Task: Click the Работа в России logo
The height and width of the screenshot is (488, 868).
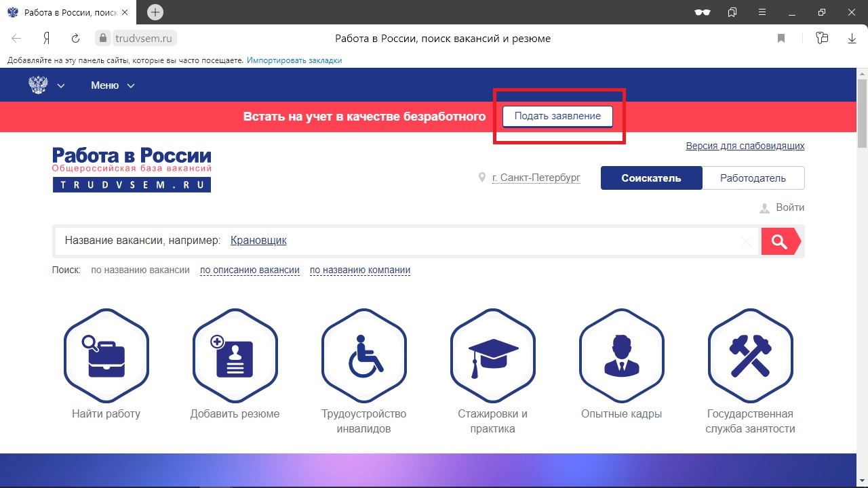Action: (132, 169)
